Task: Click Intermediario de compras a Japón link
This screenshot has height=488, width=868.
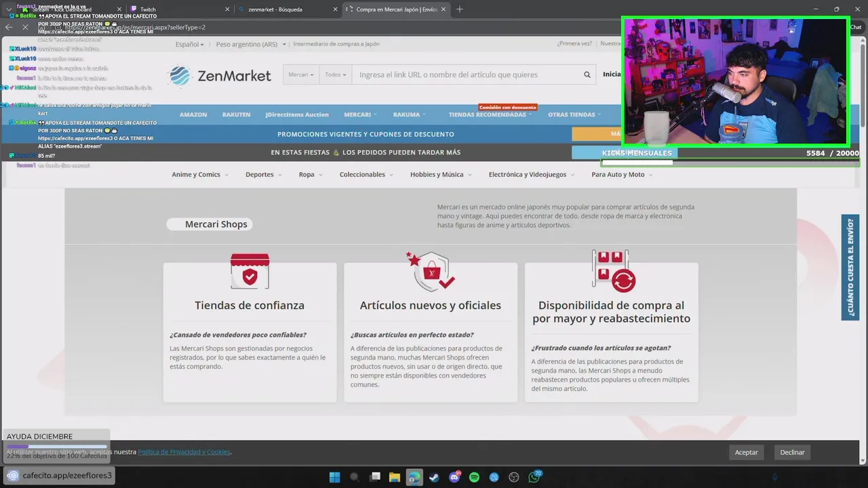Action: click(x=336, y=43)
